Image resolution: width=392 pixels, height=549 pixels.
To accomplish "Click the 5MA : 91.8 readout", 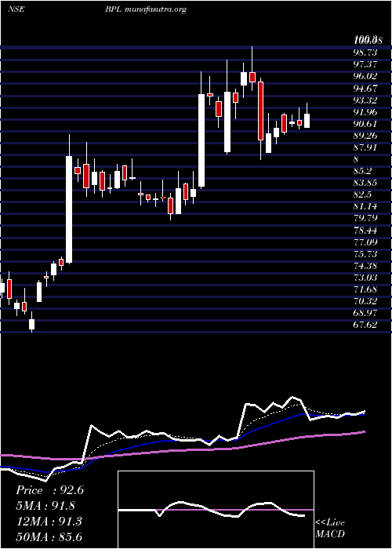I will coord(45,506).
